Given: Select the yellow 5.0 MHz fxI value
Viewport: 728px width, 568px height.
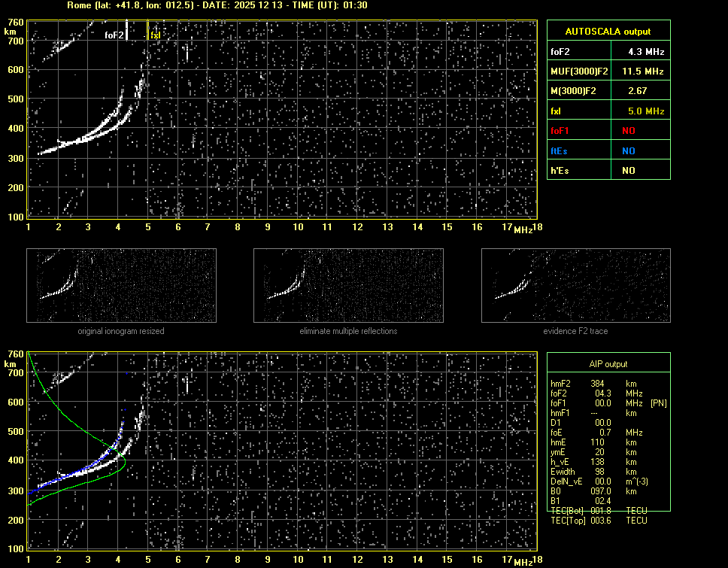Looking at the screenshot, I should pos(645,111).
